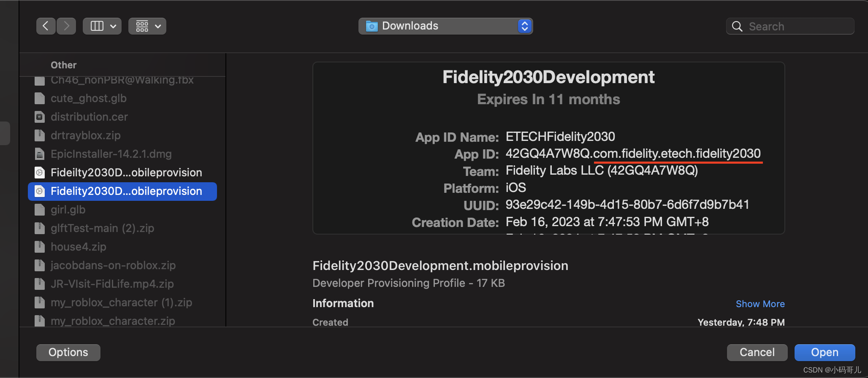Viewport: 868px width, 378px height.
Task: Click the EpicInstaller dmg disk icon
Action: (x=40, y=154)
